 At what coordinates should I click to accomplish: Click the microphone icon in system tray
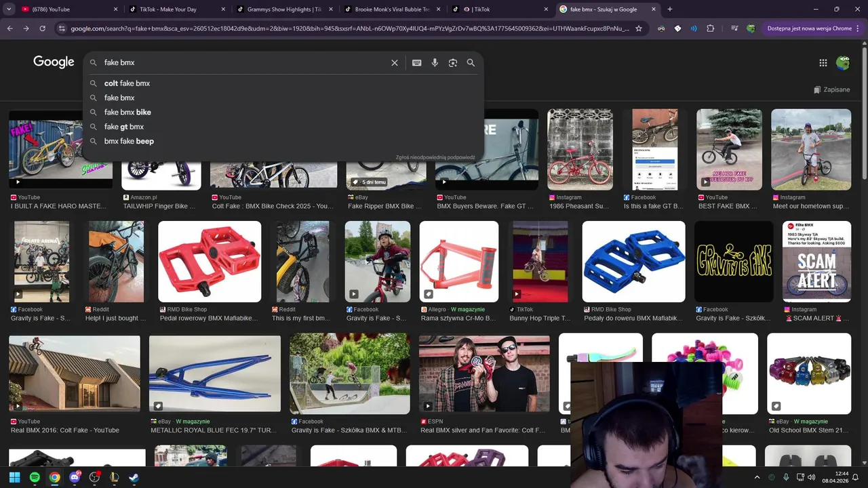[x=786, y=477]
